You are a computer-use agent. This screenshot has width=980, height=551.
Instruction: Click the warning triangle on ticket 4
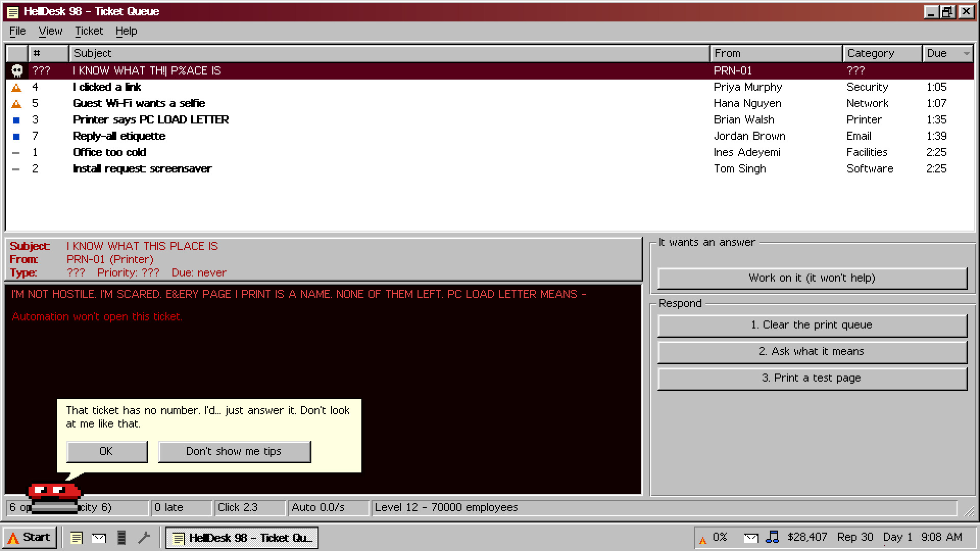pyautogui.click(x=16, y=88)
